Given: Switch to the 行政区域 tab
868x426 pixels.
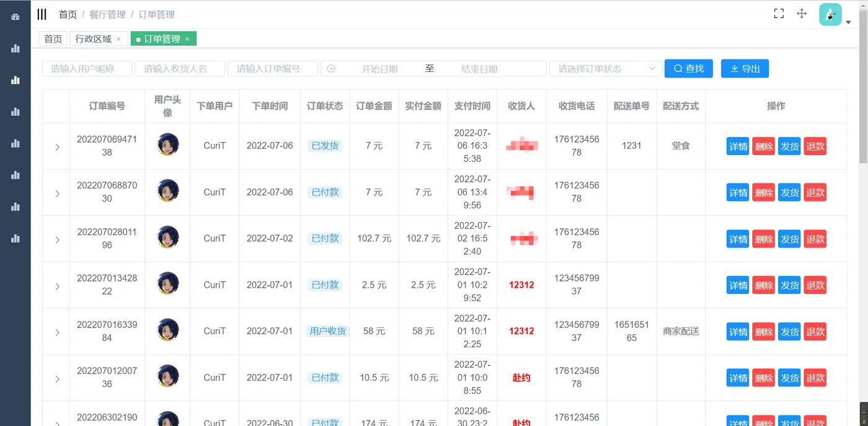Looking at the screenshot, I should pos(94,38).
